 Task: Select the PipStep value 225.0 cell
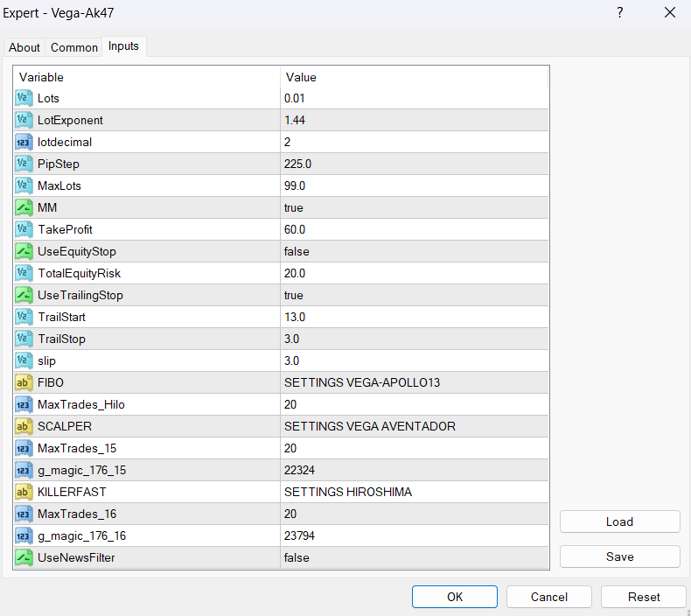(x=297, y=164)
